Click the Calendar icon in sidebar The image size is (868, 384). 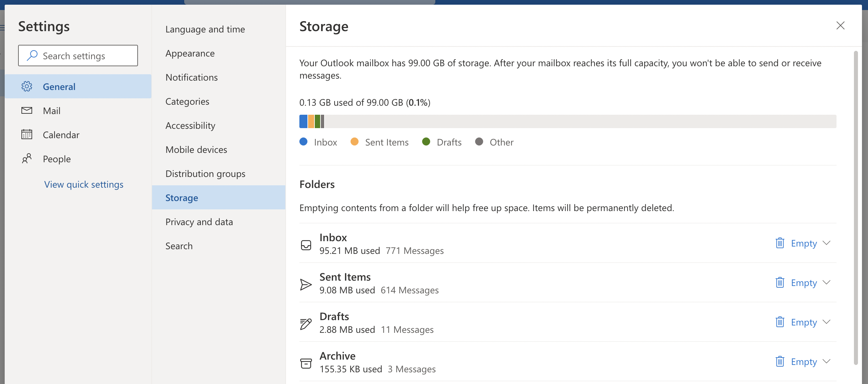click(x=26, y=134)
